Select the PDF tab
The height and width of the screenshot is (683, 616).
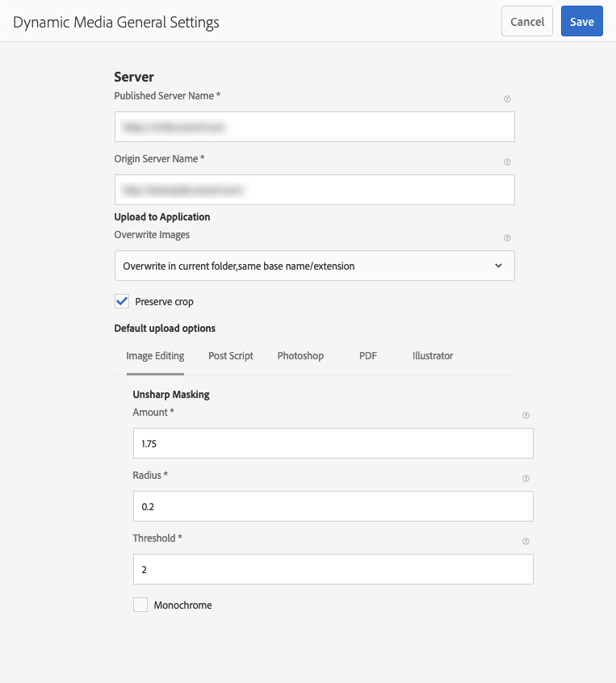(x=367, y=355)
